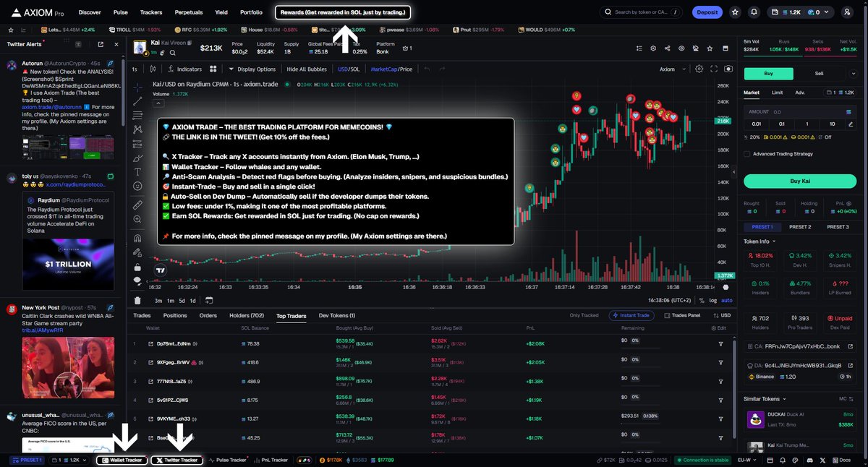Viewport: 868px width, 467px height.
Task: Open chart settings gear icon
Action: tap(699, 69)
